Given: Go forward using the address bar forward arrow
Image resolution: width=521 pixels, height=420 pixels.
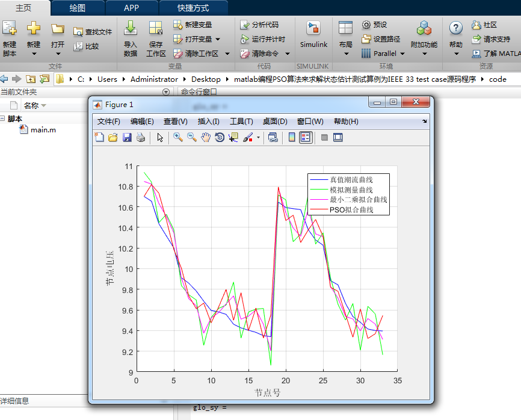Looking at the screenshot, I should [x=17, y=79].
